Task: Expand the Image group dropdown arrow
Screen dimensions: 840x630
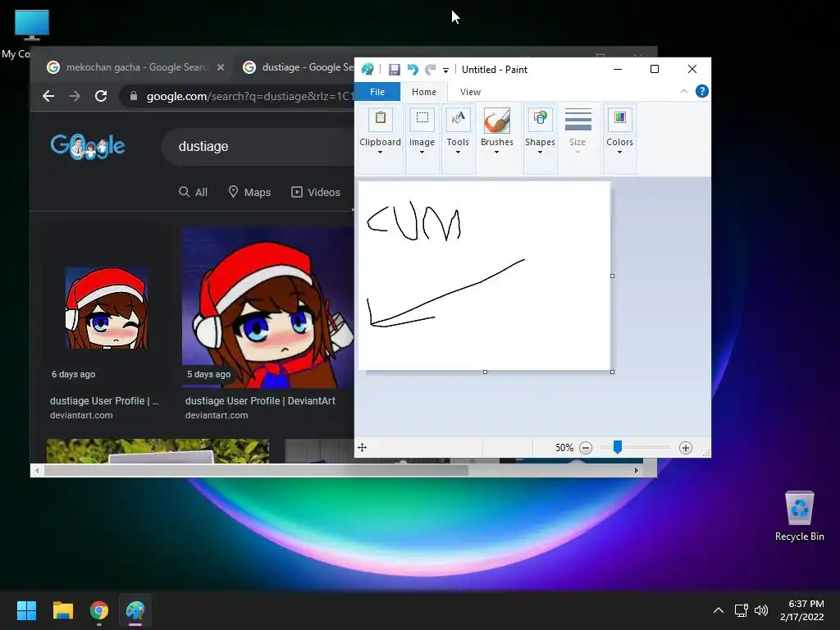Action: tap(422, 153)
